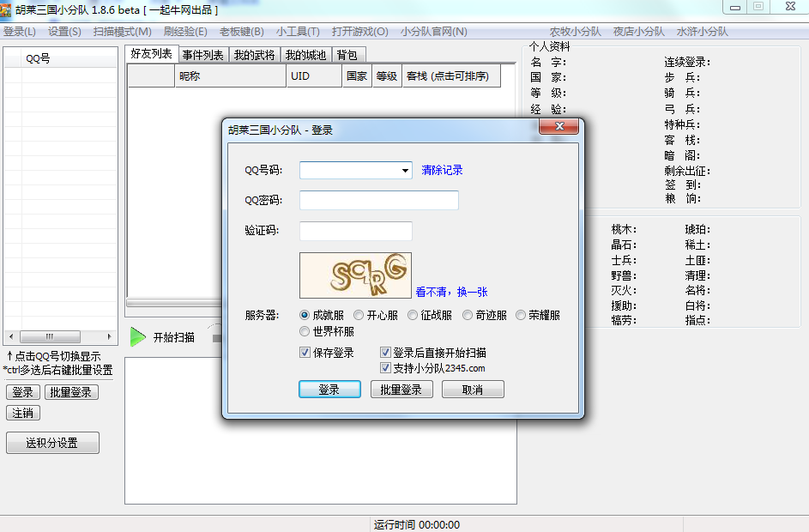
Task: Switch to the 我的城池 tab
Action: (x=306, y=55)
